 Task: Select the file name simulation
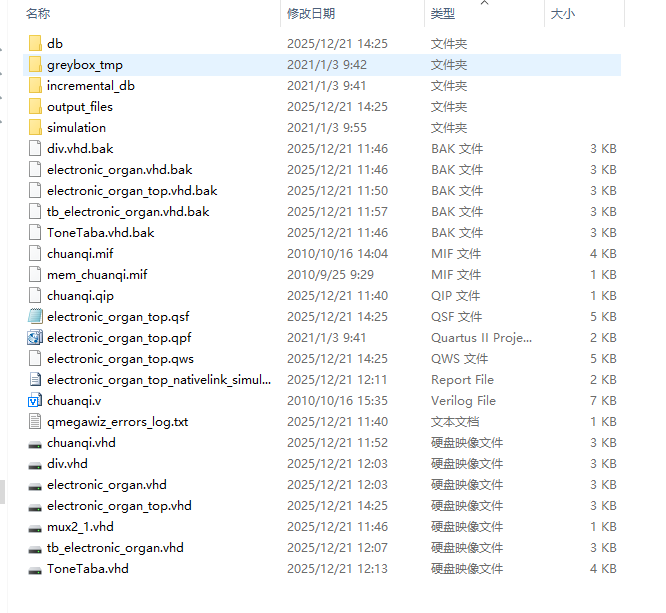76,127
